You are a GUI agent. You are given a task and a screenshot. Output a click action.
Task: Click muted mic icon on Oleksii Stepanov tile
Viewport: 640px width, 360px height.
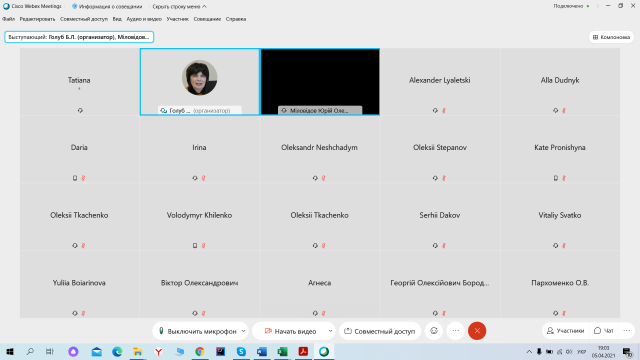pos(444,178)
